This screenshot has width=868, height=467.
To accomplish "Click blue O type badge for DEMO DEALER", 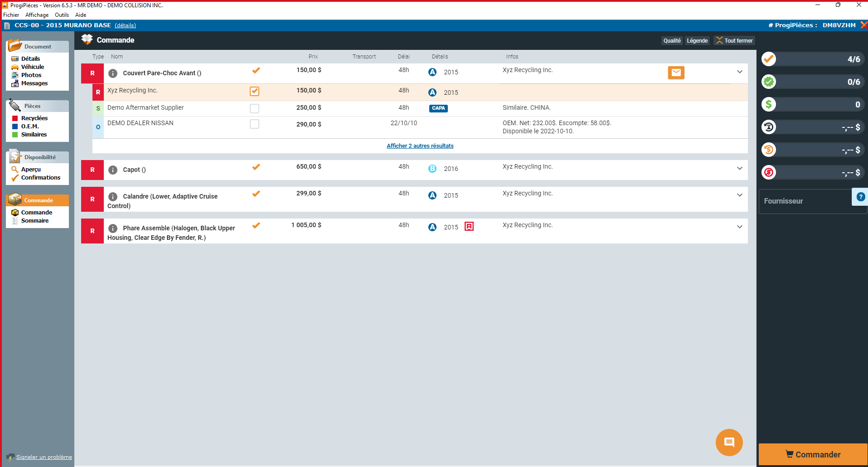I will coord(98,127).
